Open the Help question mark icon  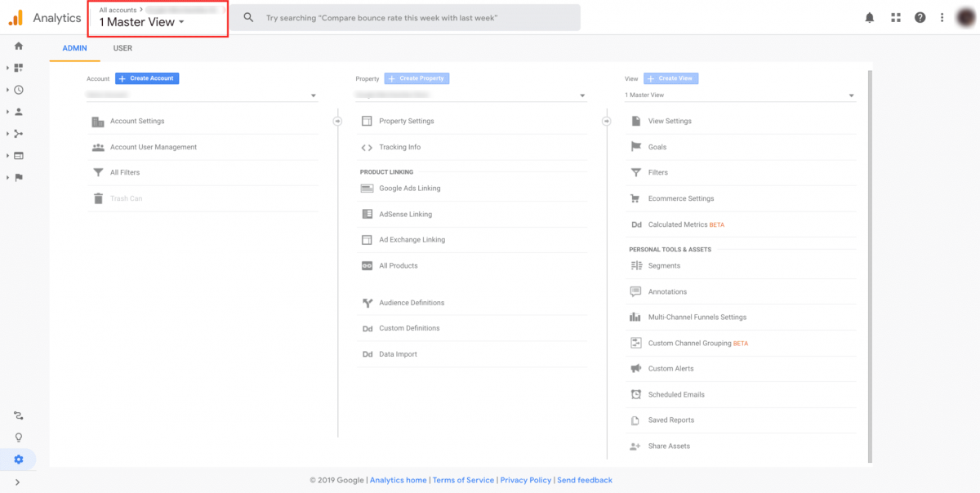[x=920, y=17]
